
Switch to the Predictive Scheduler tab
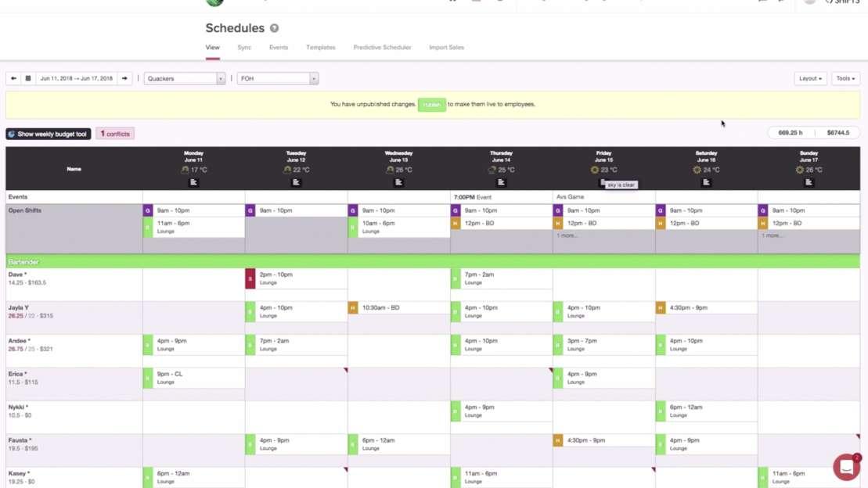pos(382,48)
